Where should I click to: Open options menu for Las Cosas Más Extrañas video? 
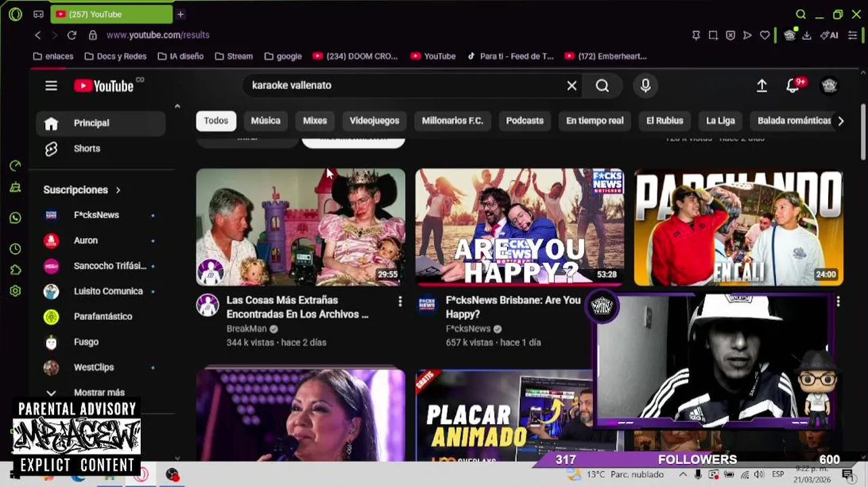click(x=400, y=301)
